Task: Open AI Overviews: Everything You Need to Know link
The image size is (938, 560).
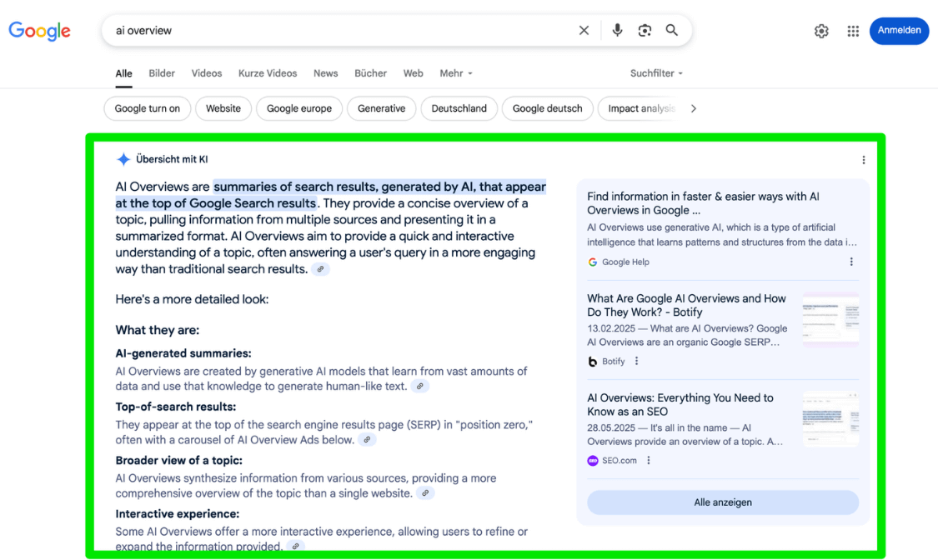Action: click(680, 405)
